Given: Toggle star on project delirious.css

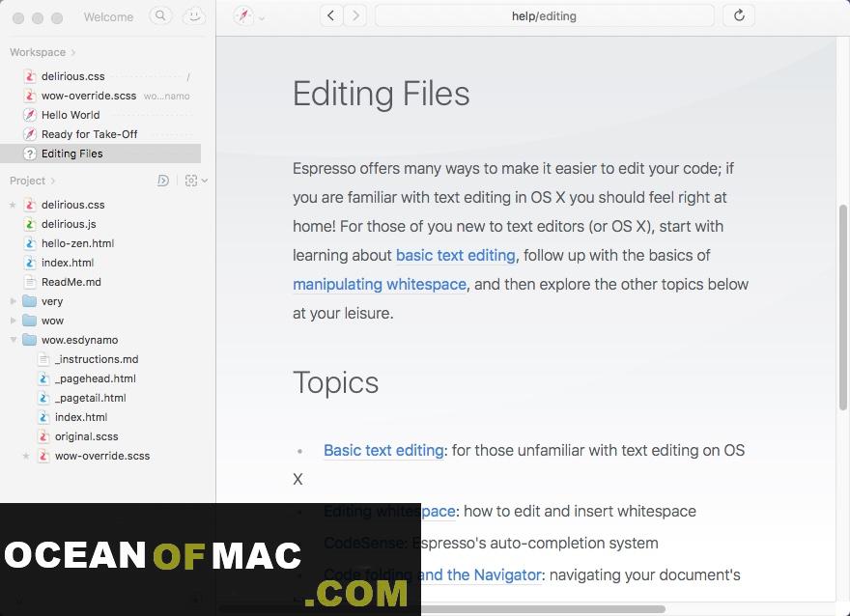Looking at the screenshot, I should [x=13, y=205].
